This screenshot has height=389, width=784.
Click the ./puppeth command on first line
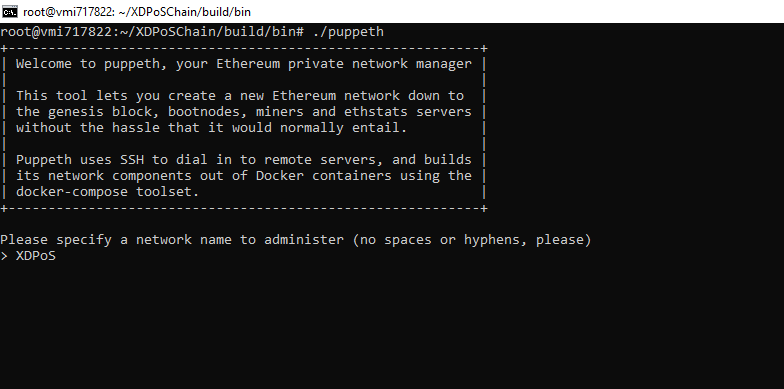point(348,32)
